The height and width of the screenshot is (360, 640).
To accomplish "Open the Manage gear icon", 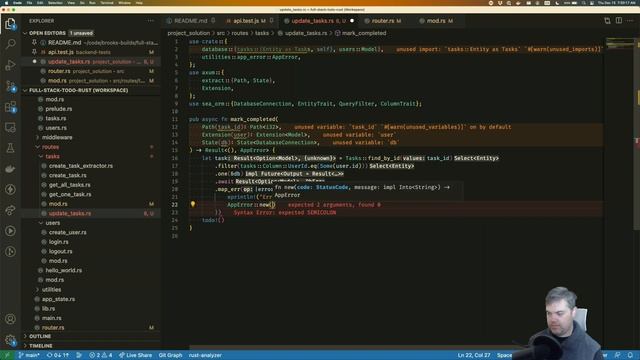I will pyautogui.click(x=10, y=340).
